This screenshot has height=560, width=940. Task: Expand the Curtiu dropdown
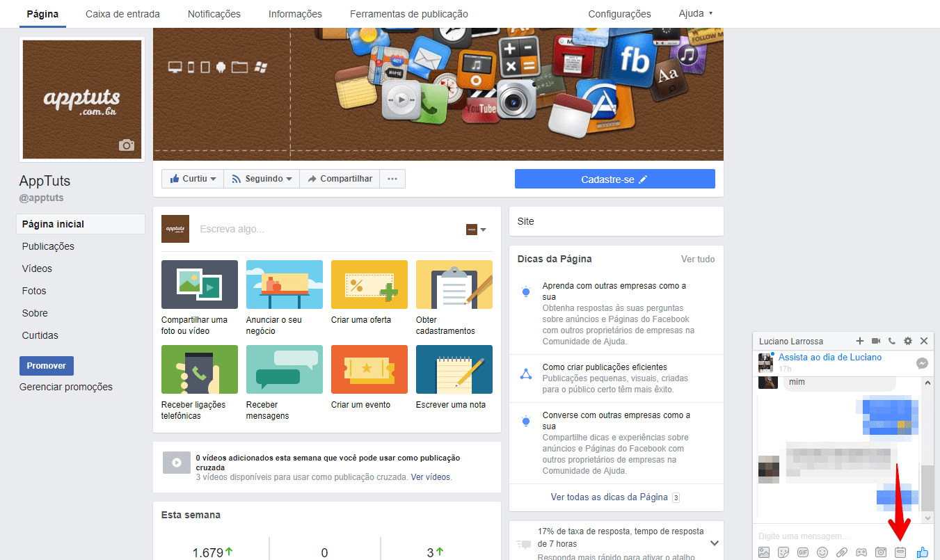pos(193,179)
